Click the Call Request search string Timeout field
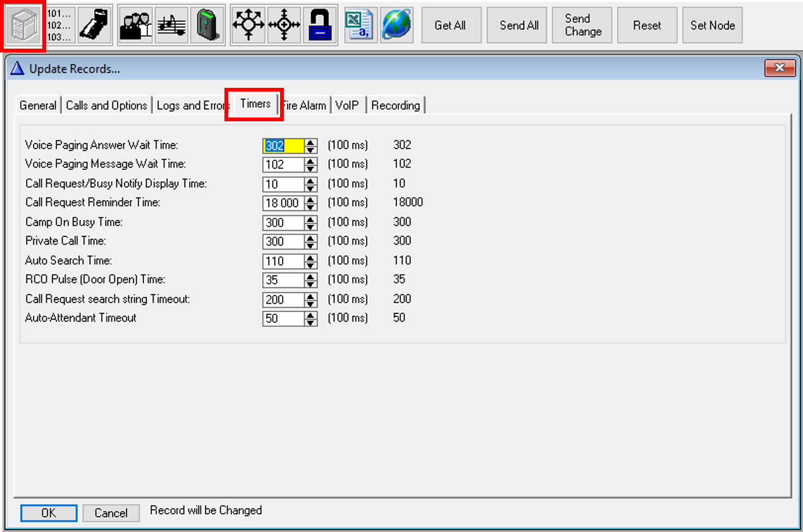Screen dimensions: 803x532 (x=283, y=300)
